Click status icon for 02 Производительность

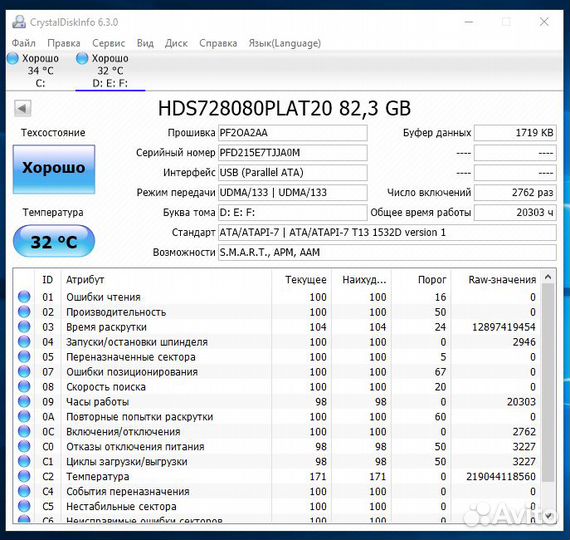24,312
